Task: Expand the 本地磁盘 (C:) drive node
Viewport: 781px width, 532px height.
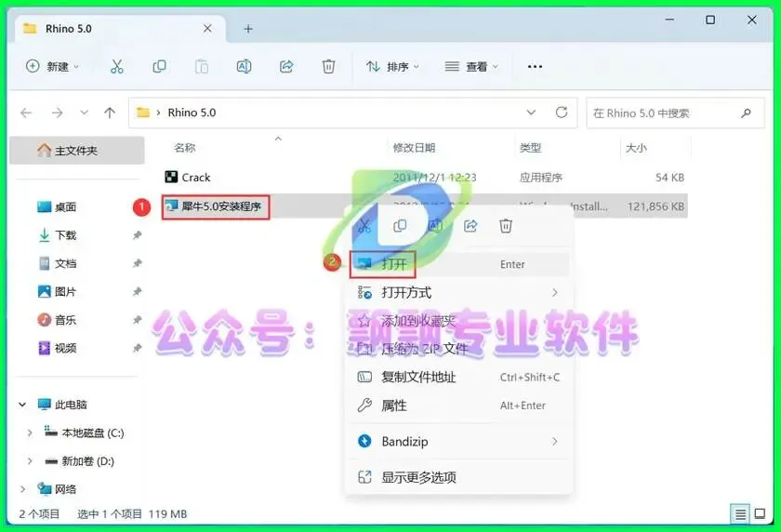Action: click(30, 432)
